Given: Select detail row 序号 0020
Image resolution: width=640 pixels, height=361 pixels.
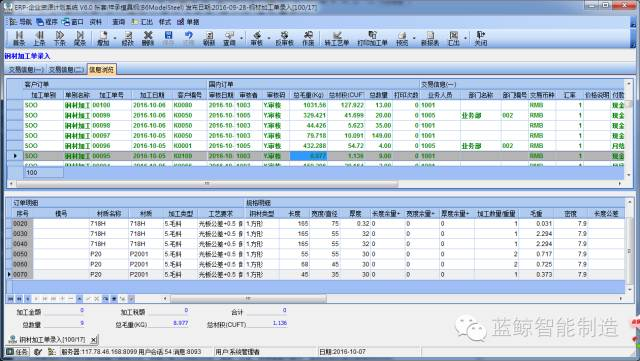Looking at the screenshot, I should coord(316,223).
